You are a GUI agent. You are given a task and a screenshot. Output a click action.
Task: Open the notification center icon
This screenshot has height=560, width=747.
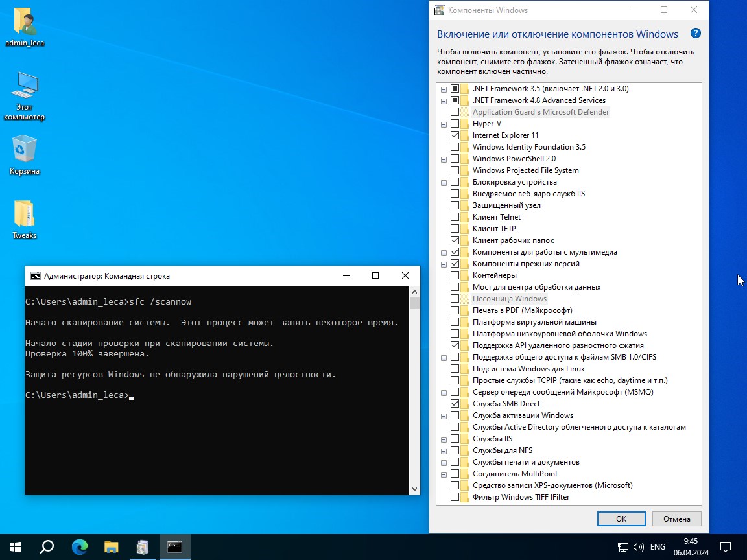click(726, 547)
